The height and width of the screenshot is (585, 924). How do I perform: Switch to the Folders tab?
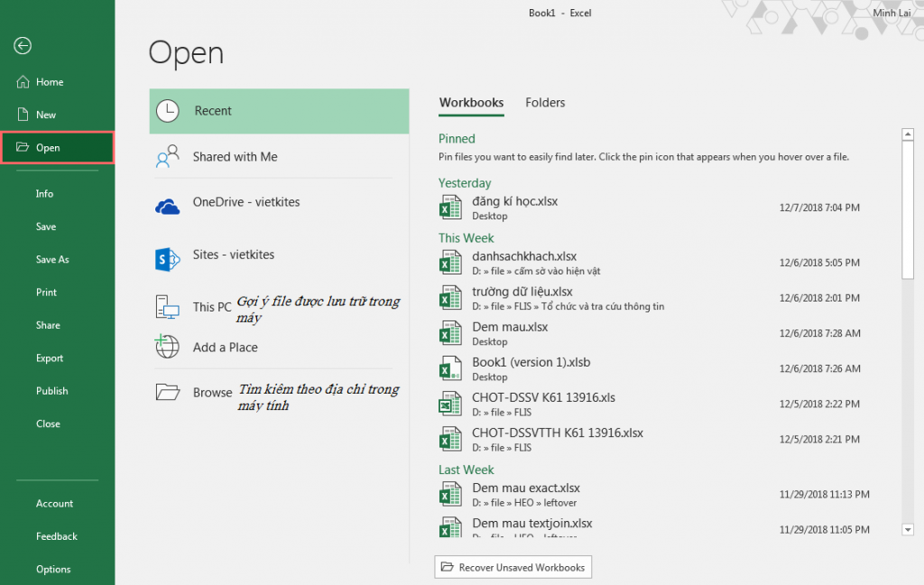[545, 103]
